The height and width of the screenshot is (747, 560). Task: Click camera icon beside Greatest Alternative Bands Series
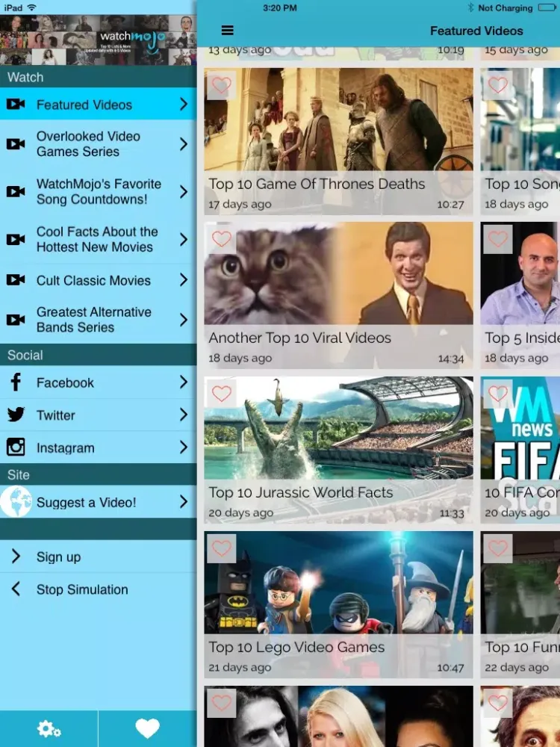[16, 320]
